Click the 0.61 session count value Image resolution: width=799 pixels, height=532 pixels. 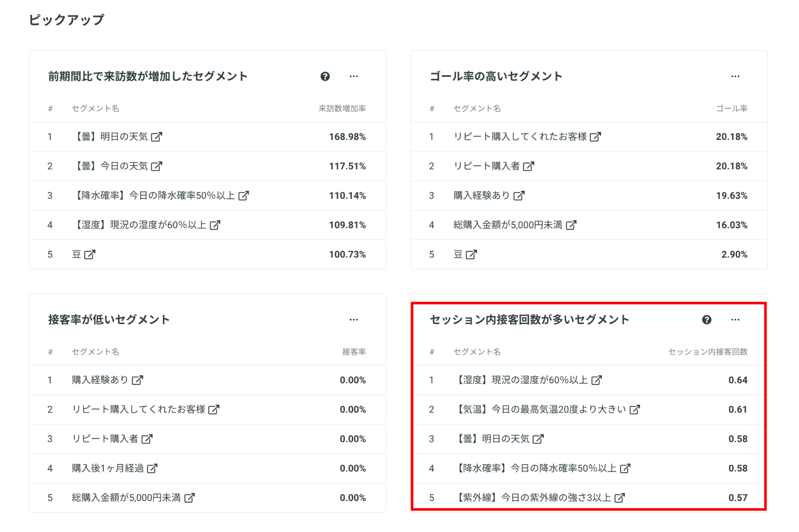pyautogui.click(x=738, y=409)
